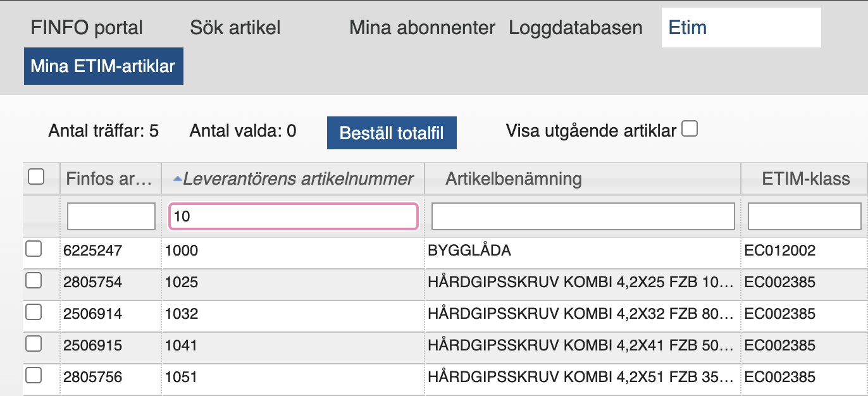Toggle the select-all checkbox in table header
This screenshot has height=396, width=868.
37,177
